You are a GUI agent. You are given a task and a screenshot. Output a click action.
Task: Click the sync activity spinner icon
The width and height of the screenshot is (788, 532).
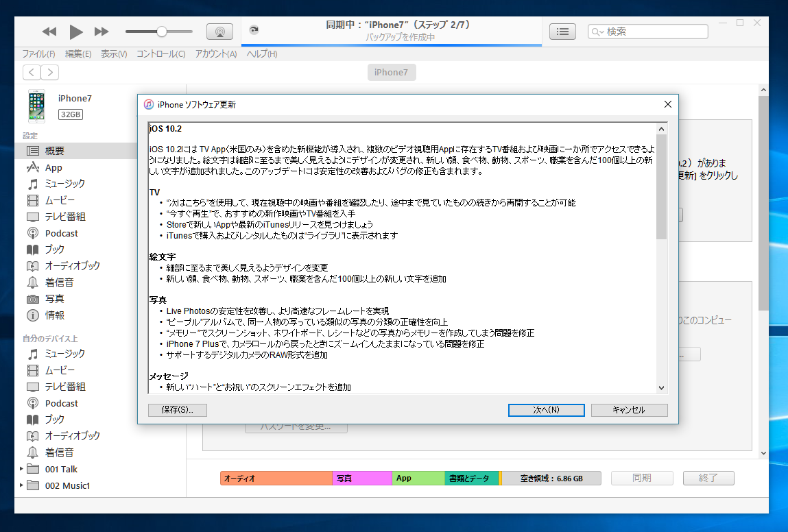[254, 30]
